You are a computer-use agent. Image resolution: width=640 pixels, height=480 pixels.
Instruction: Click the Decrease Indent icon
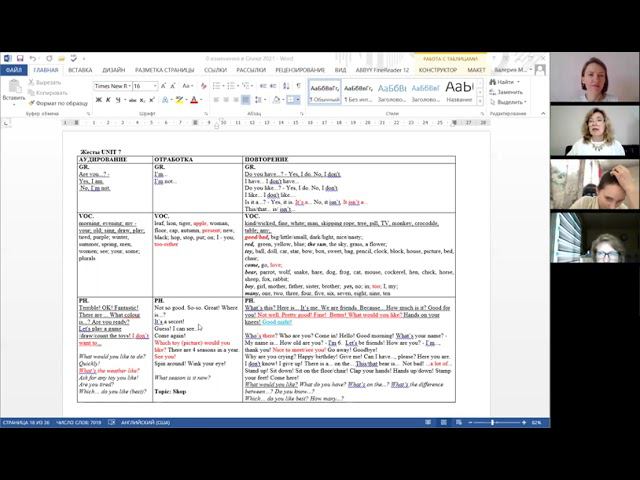262,86
